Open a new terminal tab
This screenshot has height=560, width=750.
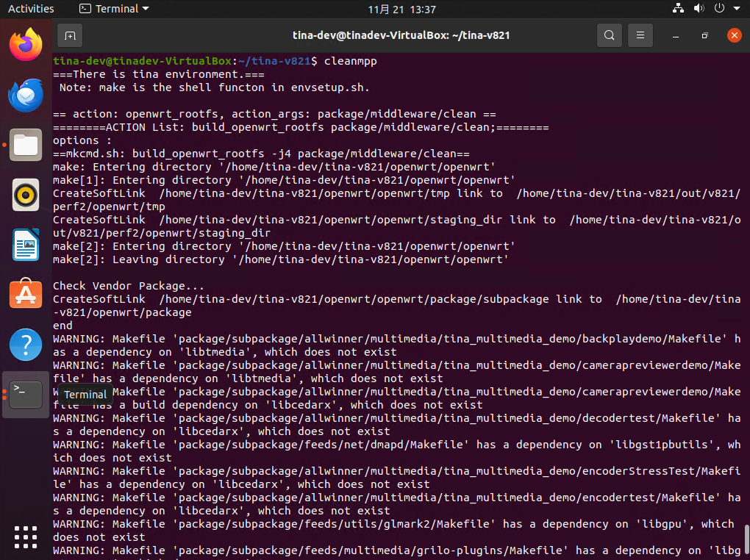pyautogui.click(x=69, y=35)
